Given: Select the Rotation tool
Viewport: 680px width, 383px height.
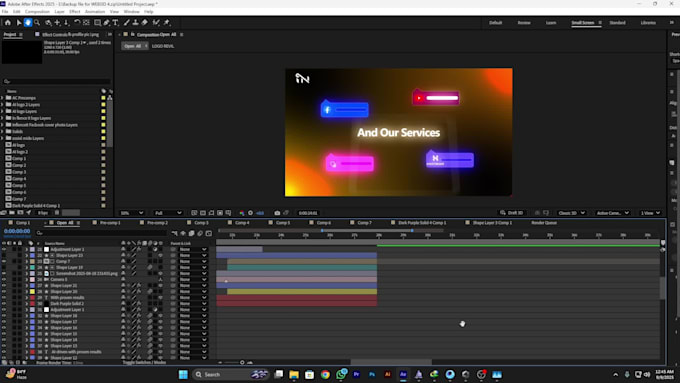Looking at the screenshot, I should pyautogui.click(x=77, y=23).
